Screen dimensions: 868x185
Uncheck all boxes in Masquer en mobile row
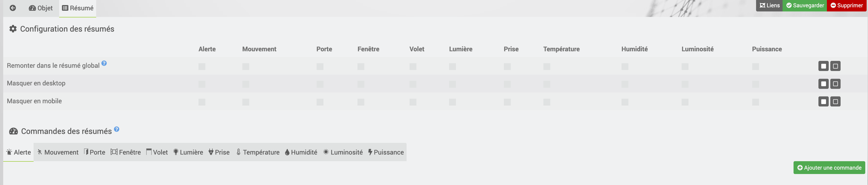tap(835, 101)
